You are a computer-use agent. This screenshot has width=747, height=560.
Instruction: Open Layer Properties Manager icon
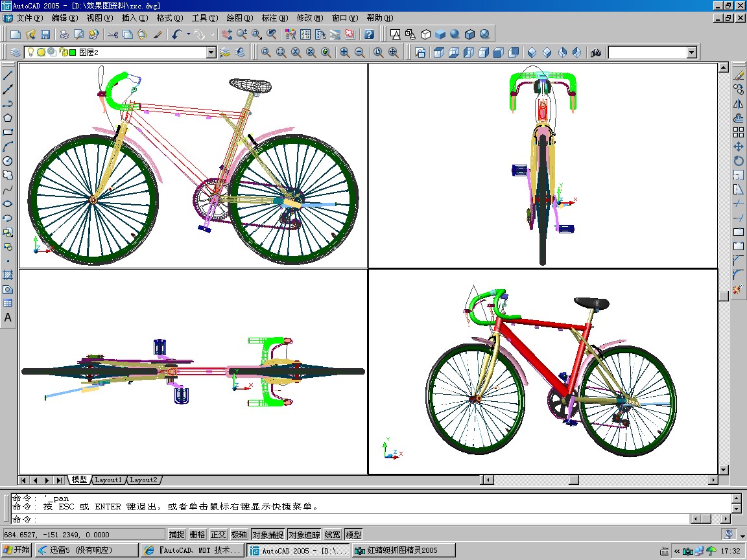[16, 52]
